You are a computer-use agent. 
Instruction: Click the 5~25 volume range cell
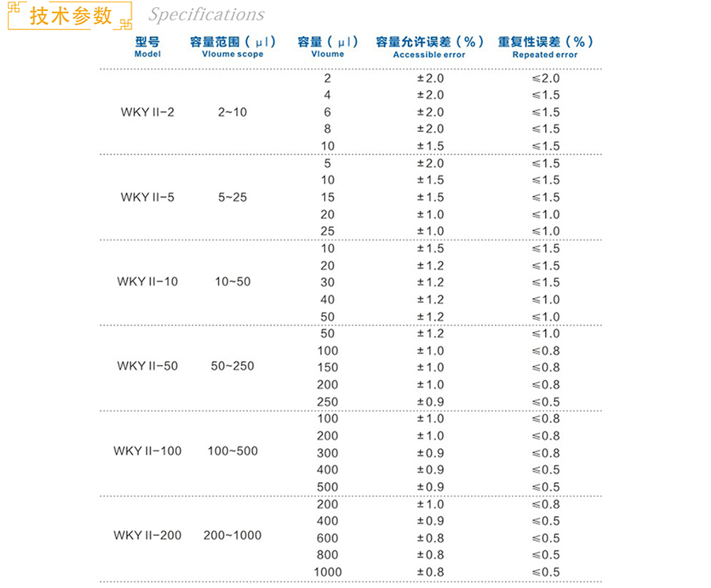(x=232, y=197)
